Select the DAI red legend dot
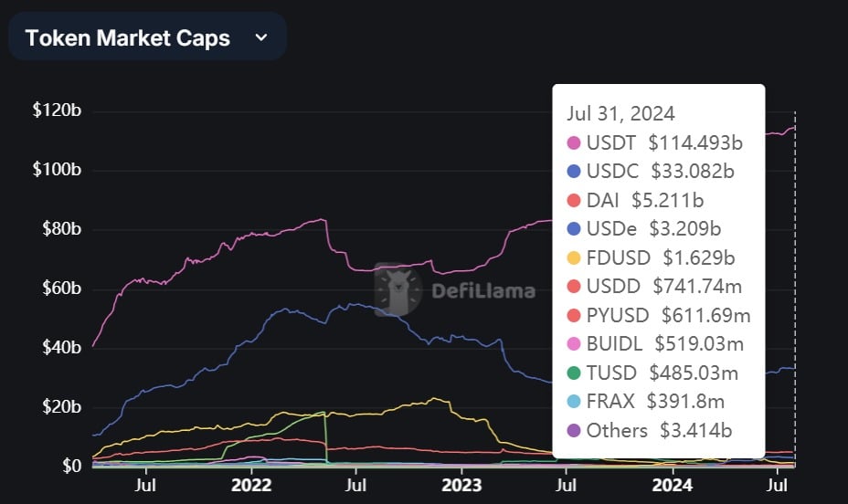848x504 pixels. [573, 200]
